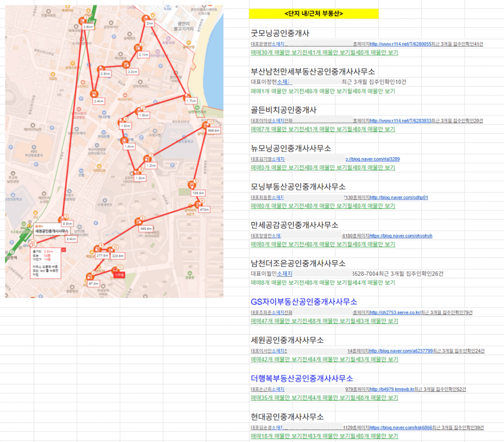
Task: Click the map marker labeled 1.4km
Action: pyautogui.click(x=125, y=141)
